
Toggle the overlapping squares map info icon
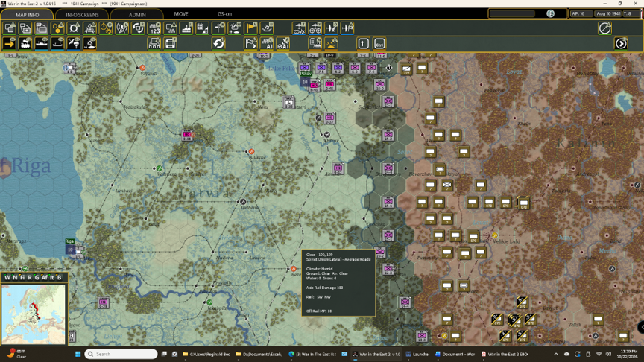[10, 28]
